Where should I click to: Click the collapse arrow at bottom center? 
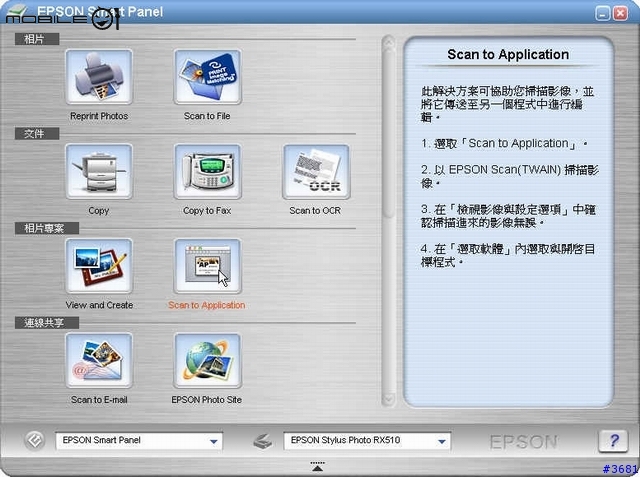318,466
